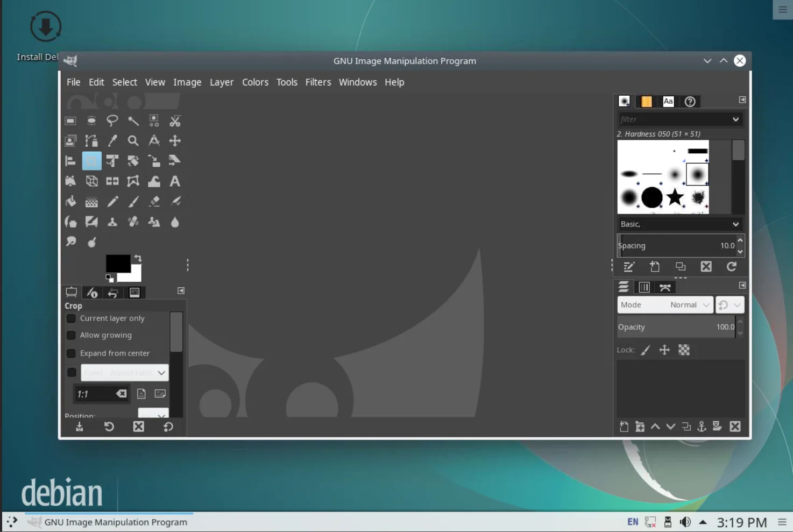793x532 pixels.
Task: Open the brush filter tag dropdown
Action: [735, 119]
